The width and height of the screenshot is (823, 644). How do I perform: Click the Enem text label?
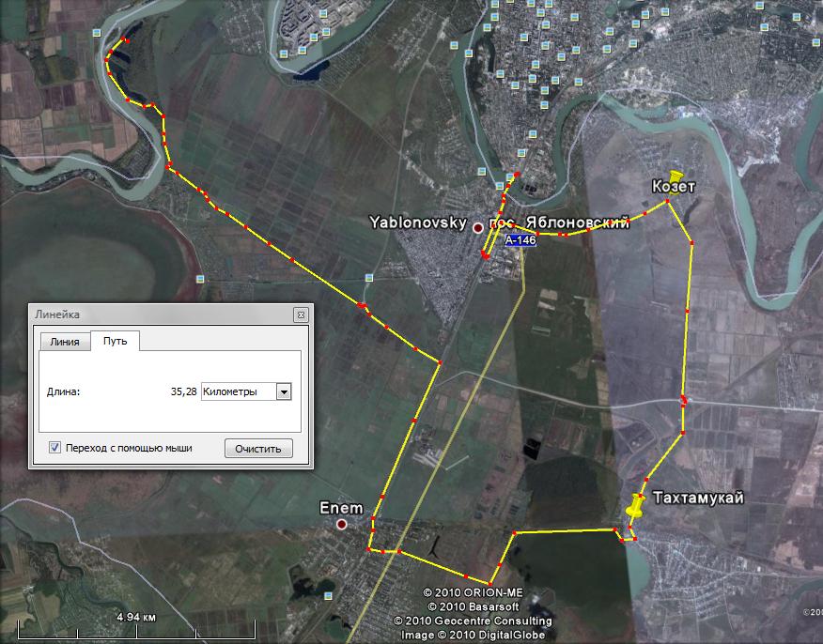click(x=340, y=508)
